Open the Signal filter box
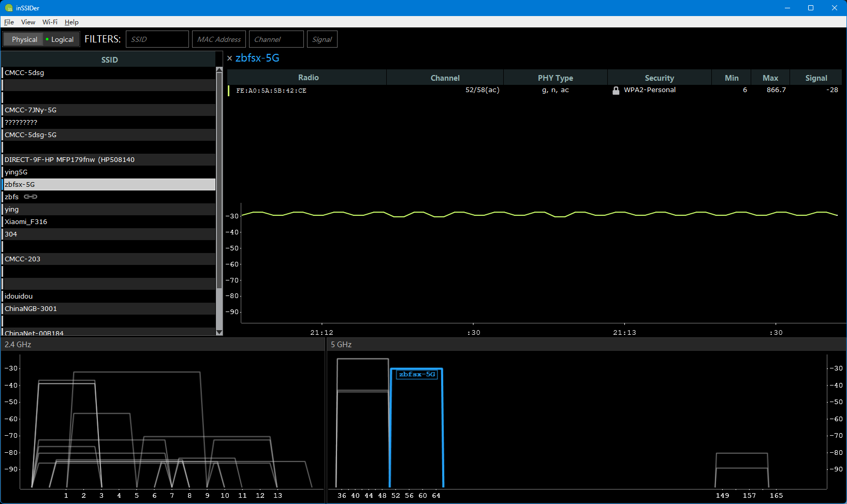 tap(322, 39)
